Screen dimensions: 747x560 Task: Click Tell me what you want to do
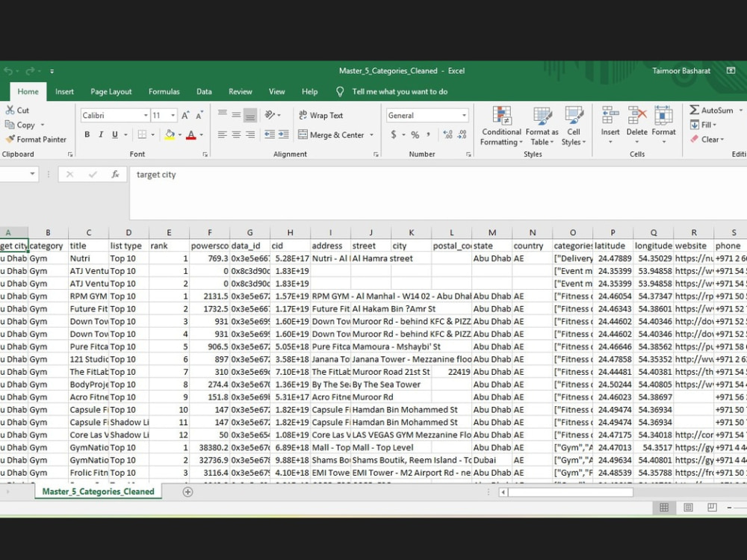click(x=400, y=91)
